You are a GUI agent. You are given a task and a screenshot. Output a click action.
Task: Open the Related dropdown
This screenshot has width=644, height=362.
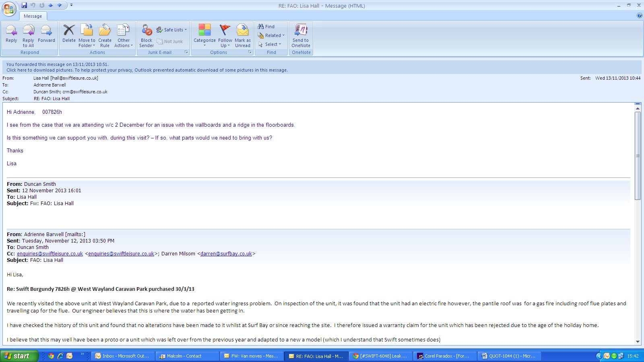pyautogui.click(x=271, y=35)
